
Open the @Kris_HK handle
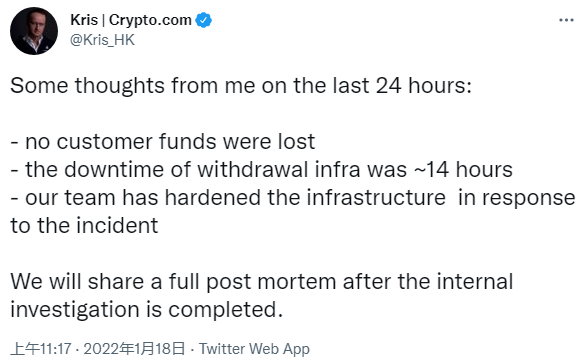pyautogui.click(x=102, y=40)
